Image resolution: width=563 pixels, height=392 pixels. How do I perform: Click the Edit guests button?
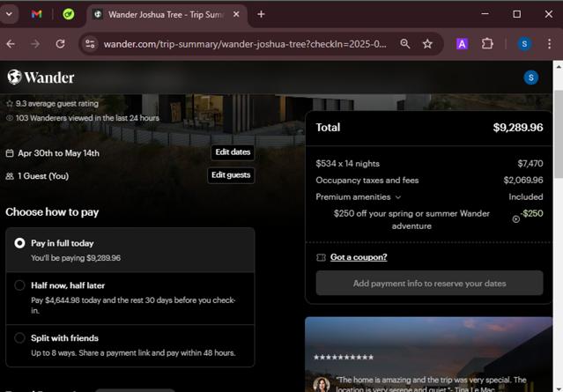pyautogui.click(x=231, y=175)
